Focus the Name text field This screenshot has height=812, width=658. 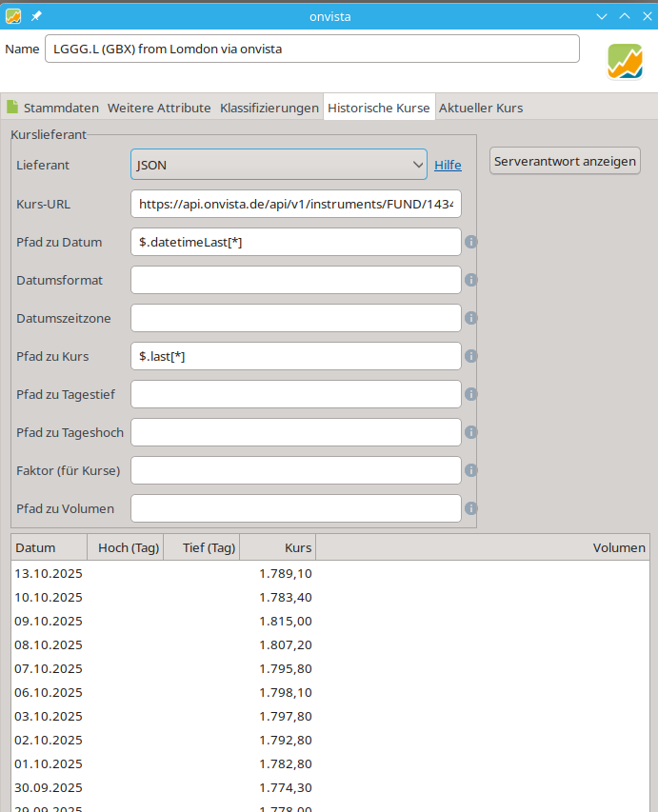click(x=311, y=49)
